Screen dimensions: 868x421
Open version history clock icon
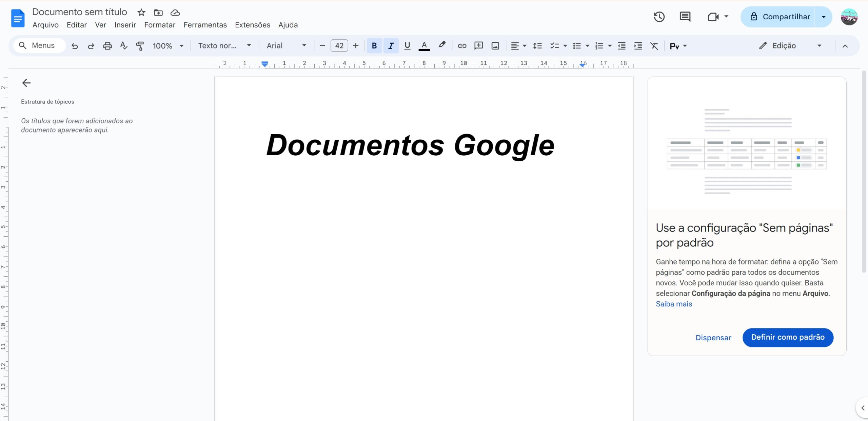(659, 17)
